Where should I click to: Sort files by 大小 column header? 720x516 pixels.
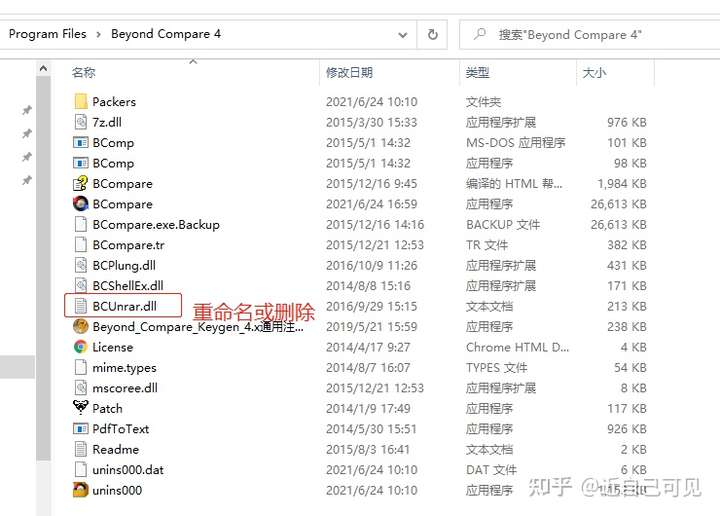coord(594,73)
